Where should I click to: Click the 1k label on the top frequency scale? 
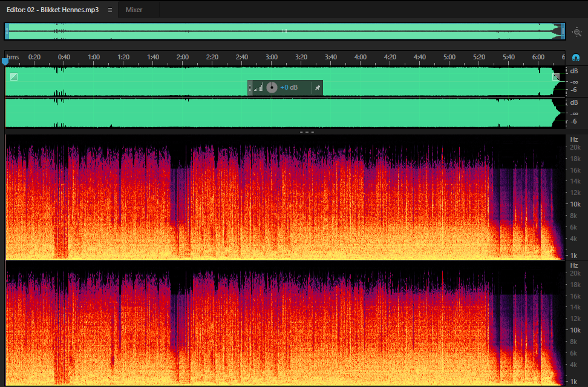573,256
